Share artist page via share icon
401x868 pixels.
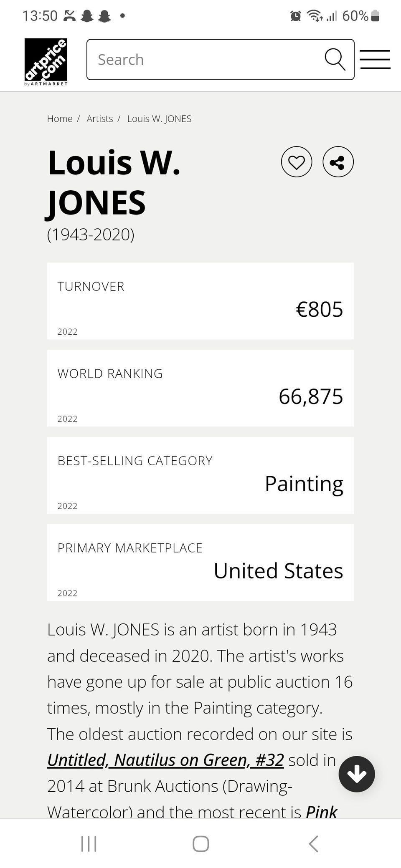point(338,162)
